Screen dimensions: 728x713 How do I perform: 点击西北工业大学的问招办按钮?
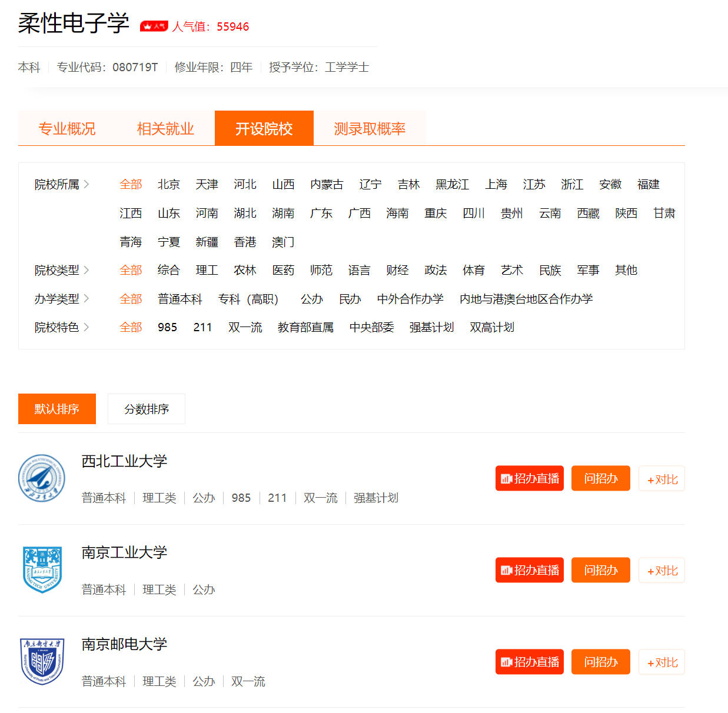(x=600, y=478)
